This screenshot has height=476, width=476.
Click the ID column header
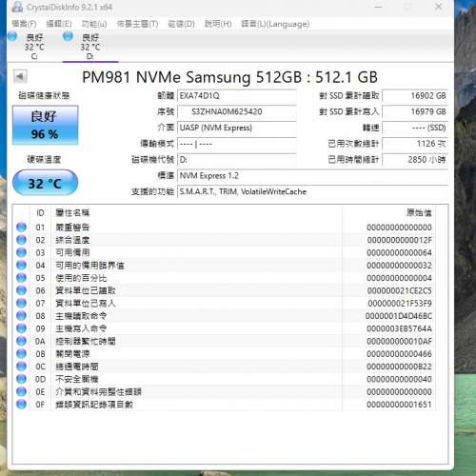click(40, 213)
